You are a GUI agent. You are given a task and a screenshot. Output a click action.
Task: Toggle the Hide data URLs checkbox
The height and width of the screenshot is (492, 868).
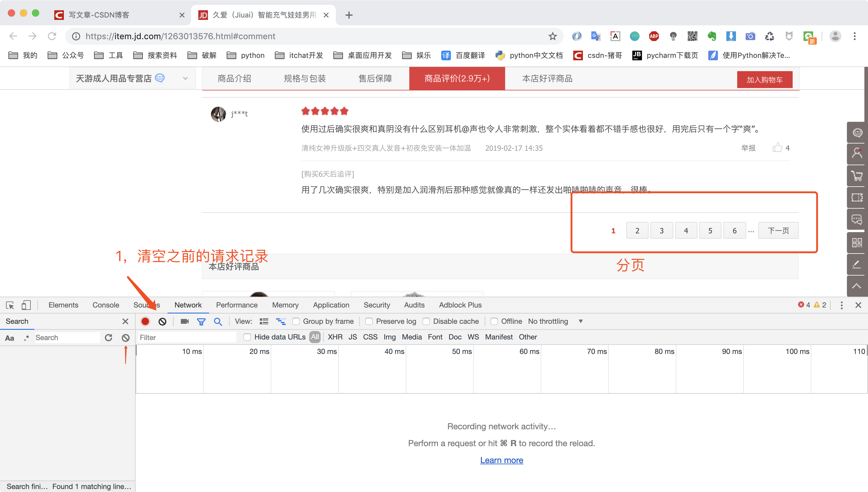tap(247, 337)
